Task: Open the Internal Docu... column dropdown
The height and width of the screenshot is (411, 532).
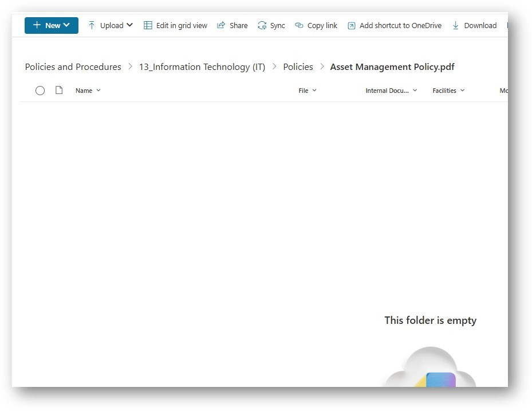Action: pos(391,91)
